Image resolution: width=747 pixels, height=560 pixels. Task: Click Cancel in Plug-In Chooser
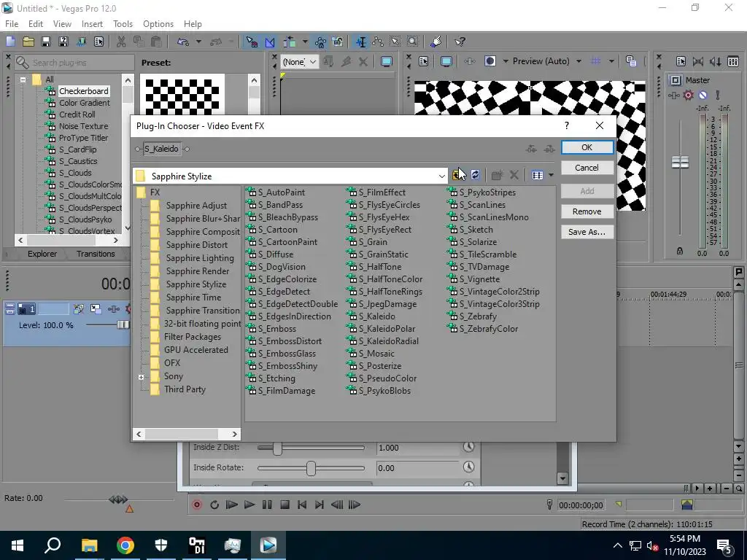587,168
